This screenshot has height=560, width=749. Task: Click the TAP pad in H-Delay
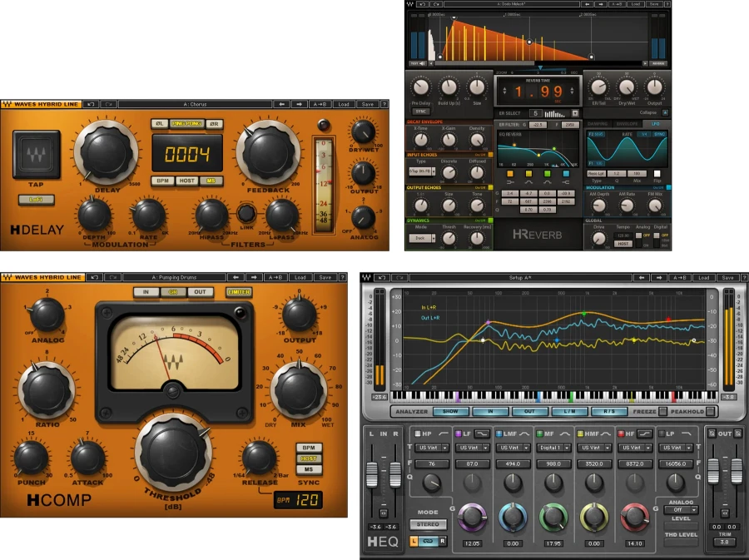37,154
